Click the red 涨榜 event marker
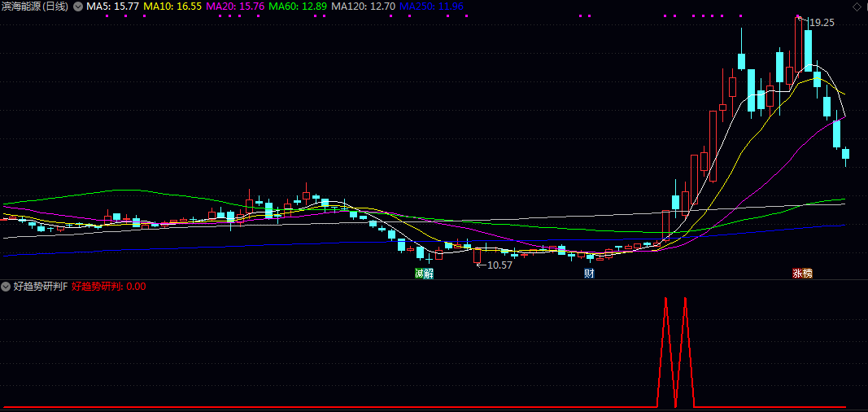The width and height of the screenshot is (868, 412). [x=803, y=274]
